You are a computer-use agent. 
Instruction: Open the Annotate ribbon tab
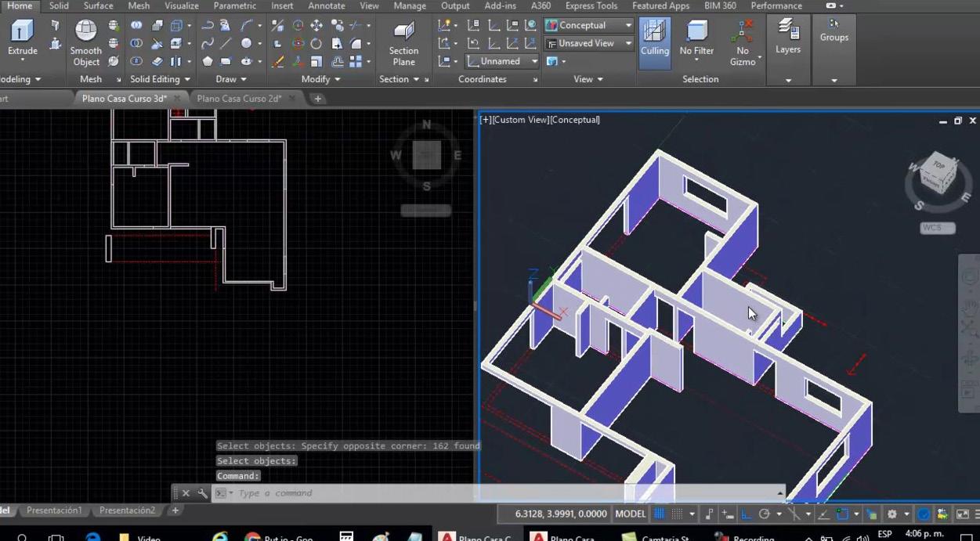pyautogui.click(x=326, y=5)
